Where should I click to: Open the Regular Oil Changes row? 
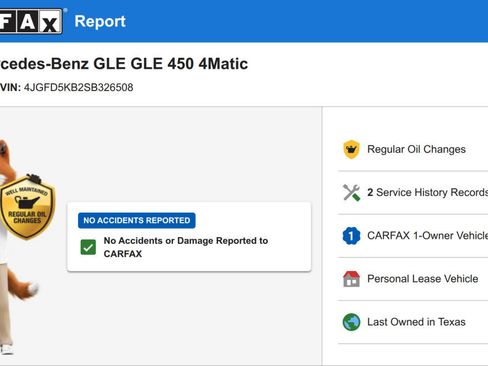tap(413, 149)
